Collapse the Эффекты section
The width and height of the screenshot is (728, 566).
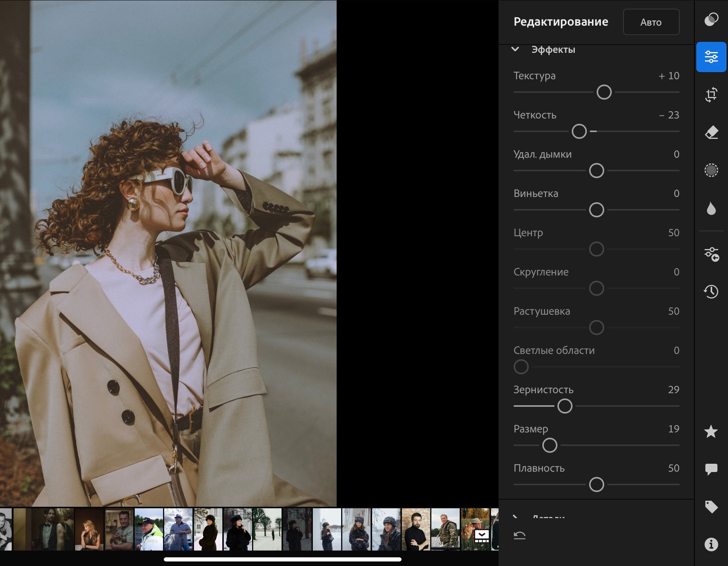point(515,49)
